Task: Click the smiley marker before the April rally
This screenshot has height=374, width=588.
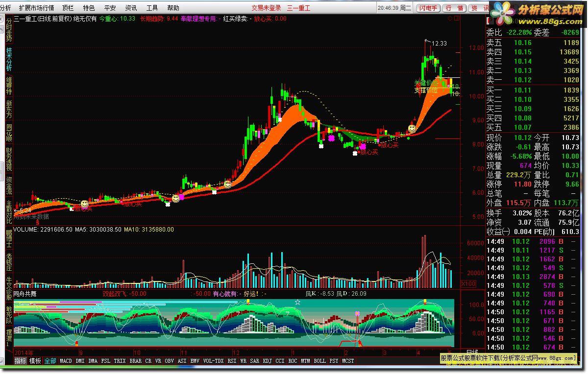Action: pyautogui.click(x=412, y=128)
